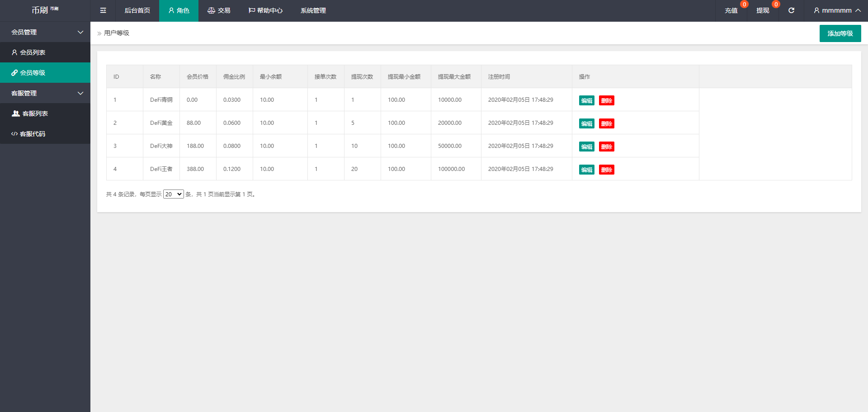Open 客服代码 sidebar entry

(33, 134)
